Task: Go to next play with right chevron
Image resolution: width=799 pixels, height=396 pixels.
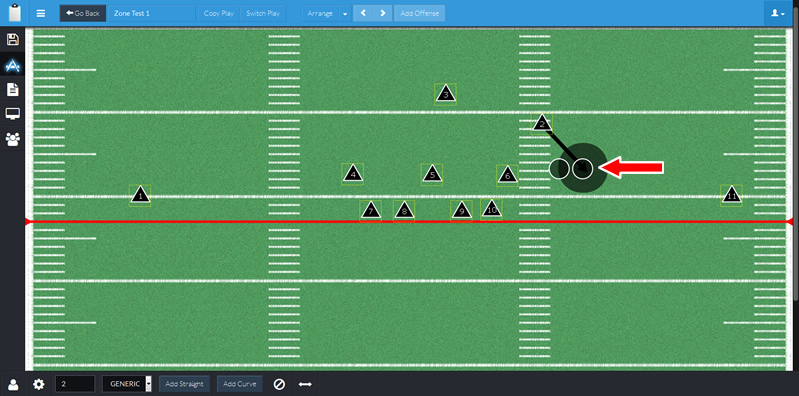Action: point(383,13)
